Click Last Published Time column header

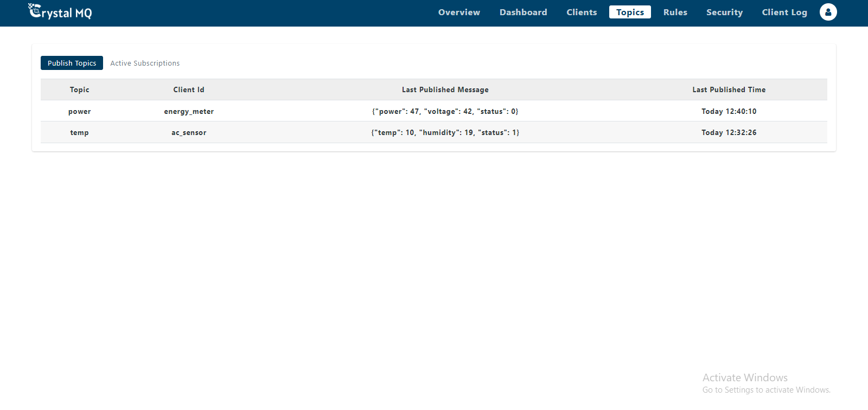pos(729,89)
